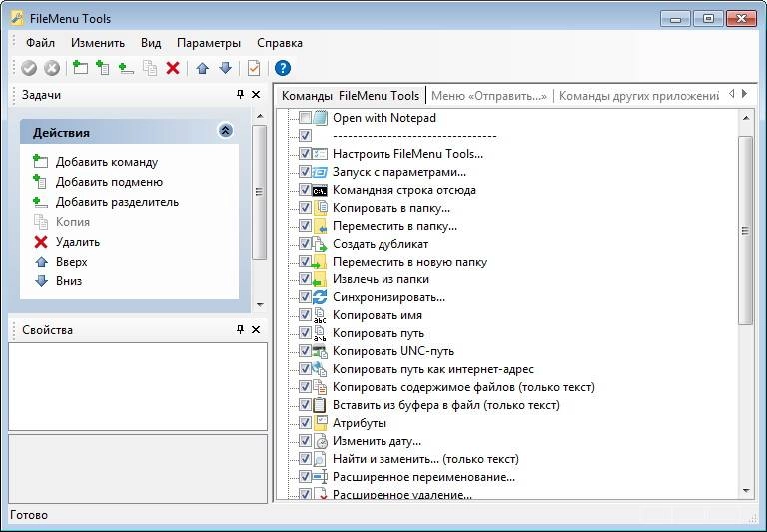The height and width of the screenshot is (532, 767).
Task: Switch to Меню «Отправить...» tab
Action: [489, 96]
